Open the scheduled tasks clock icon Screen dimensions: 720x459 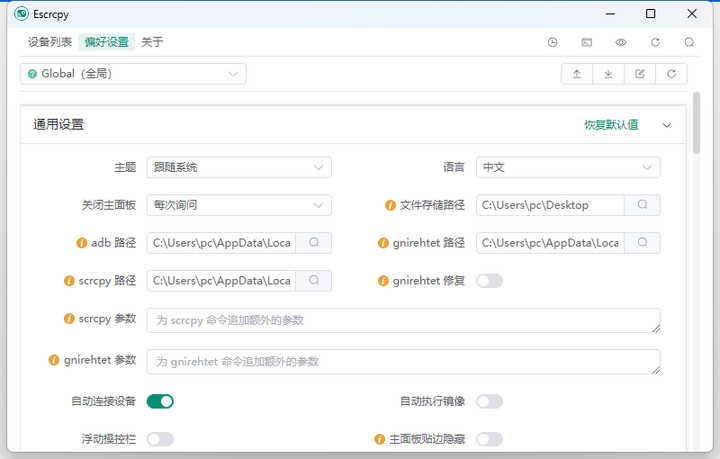552,42
